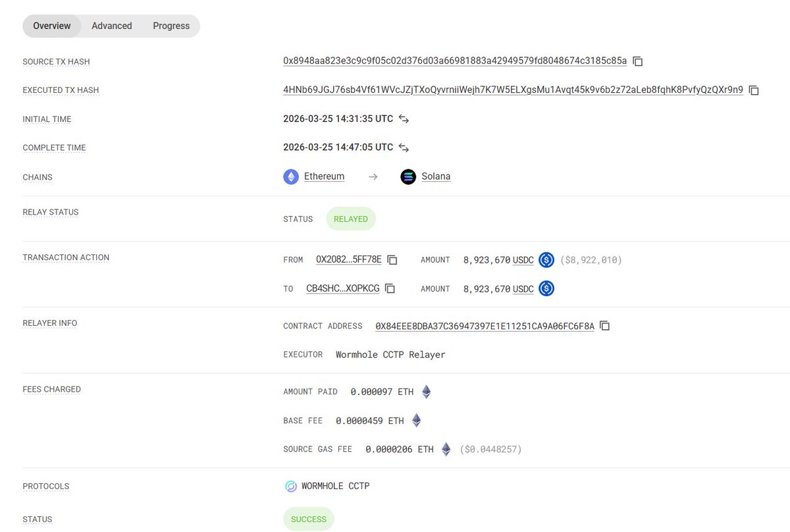Click the INITIAL TIME label
790x532 pixels.
coord(47,119)
